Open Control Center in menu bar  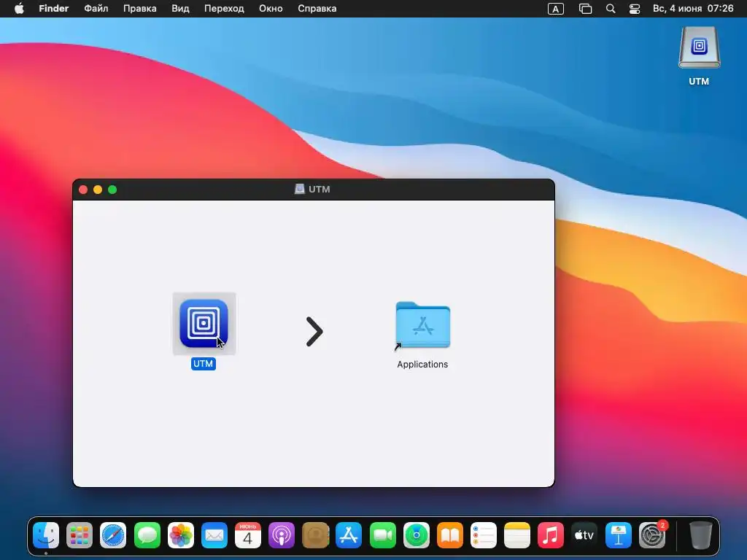click(635, 9)
